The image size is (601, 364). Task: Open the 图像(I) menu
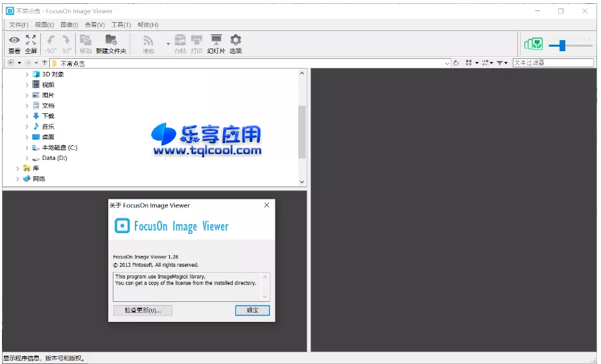coord(69,25)
